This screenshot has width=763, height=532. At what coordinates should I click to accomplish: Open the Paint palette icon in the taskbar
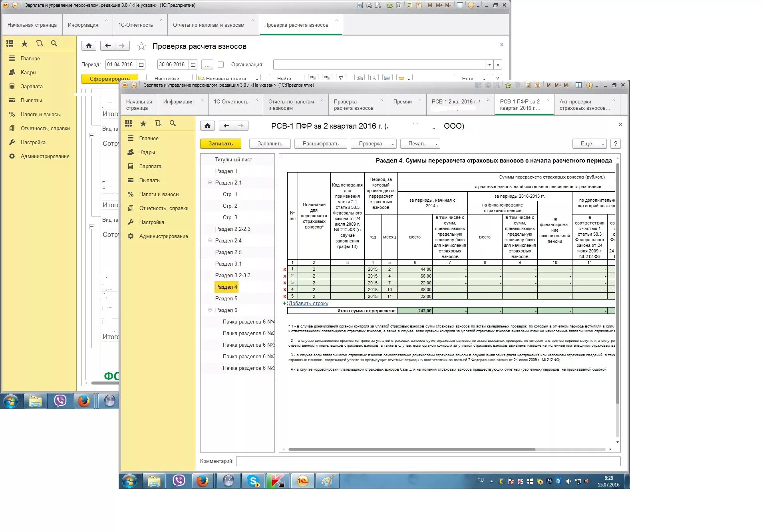(327, 481)
